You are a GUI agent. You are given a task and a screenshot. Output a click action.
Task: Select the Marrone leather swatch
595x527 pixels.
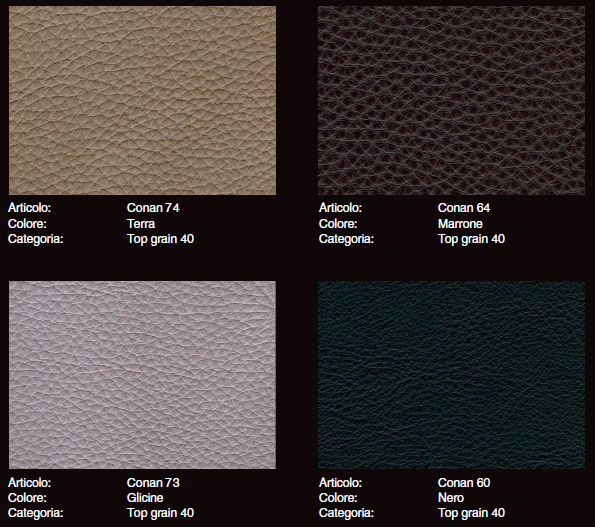[x=452, y=100]
